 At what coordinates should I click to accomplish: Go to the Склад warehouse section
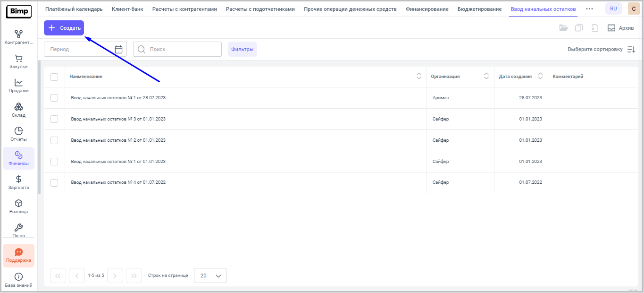tap(18, 110)
